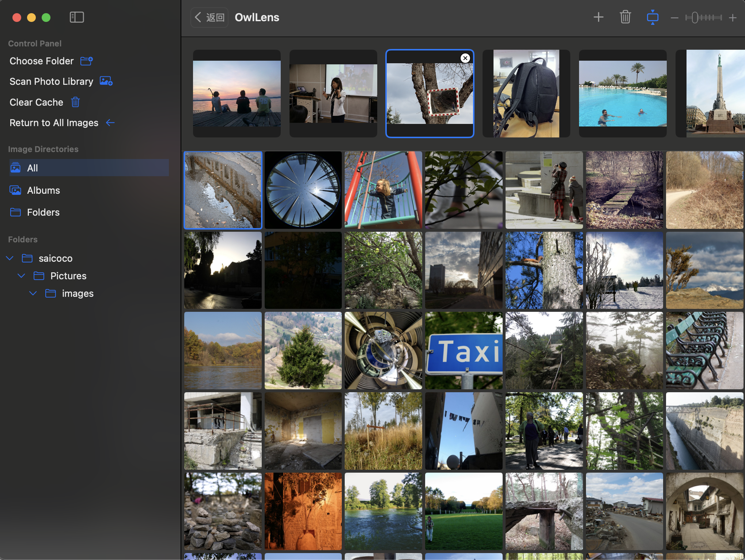Click Scan Photo Library
745x560 pixels.
[51, 82]
